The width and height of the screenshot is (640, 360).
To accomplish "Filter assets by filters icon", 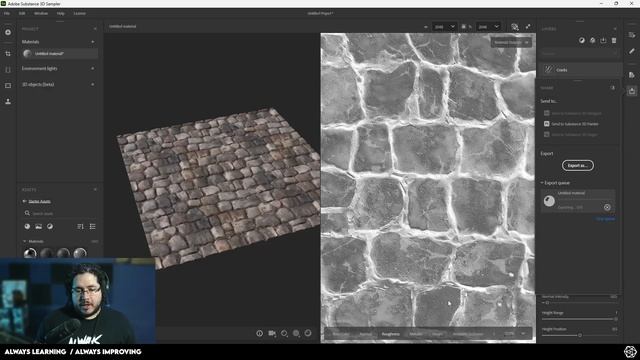I will 50,227.
